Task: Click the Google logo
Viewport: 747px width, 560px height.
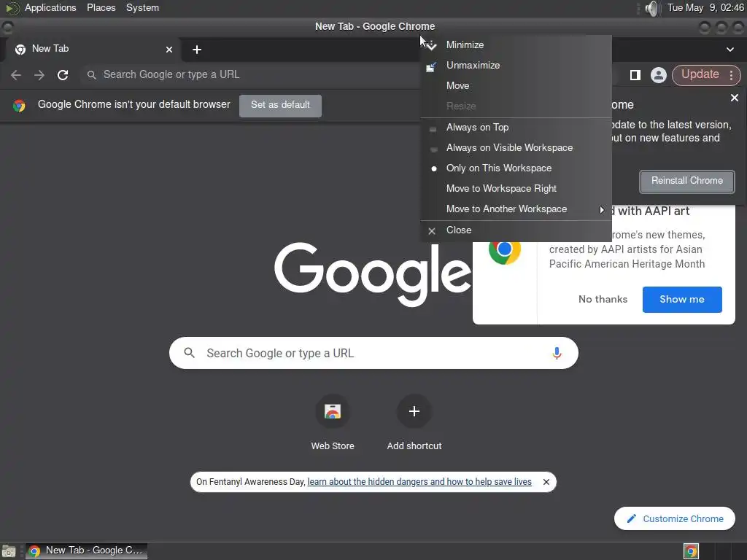Action: pyautogui.click(x=373, y=274)
